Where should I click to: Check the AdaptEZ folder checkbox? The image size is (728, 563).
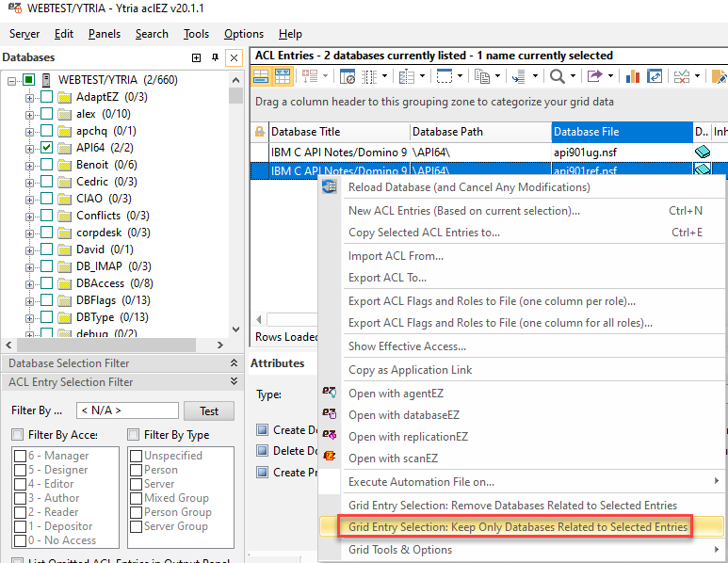[x=46, y=97]
